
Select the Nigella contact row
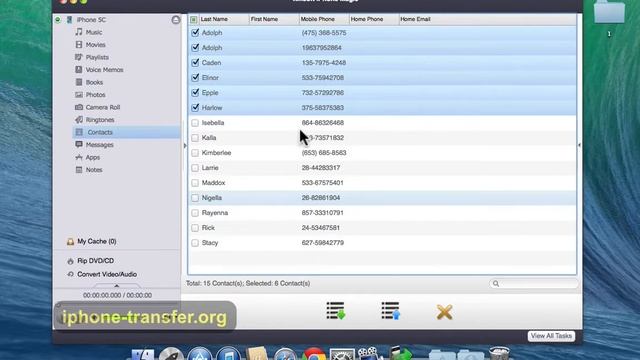pyautogui.click(x=382, y=198)
